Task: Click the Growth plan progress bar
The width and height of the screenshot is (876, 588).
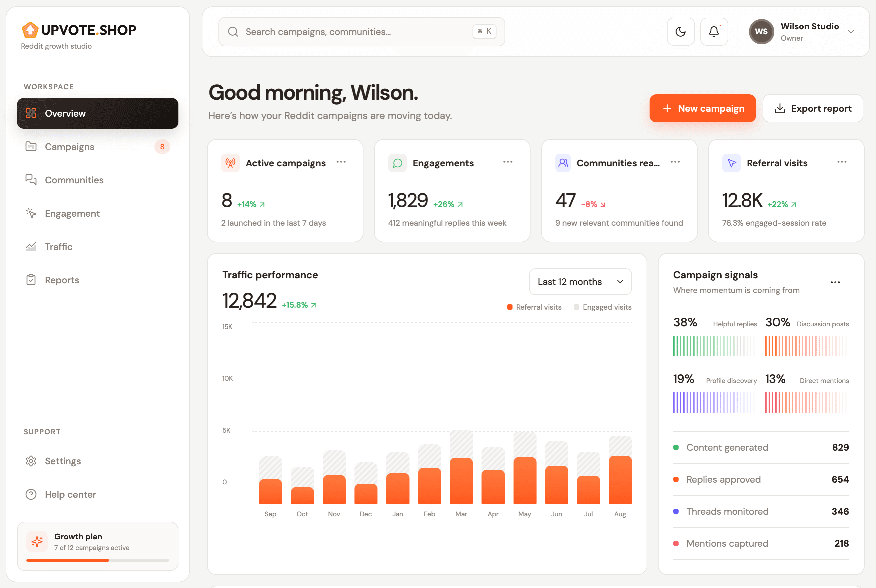Action: 98,560
